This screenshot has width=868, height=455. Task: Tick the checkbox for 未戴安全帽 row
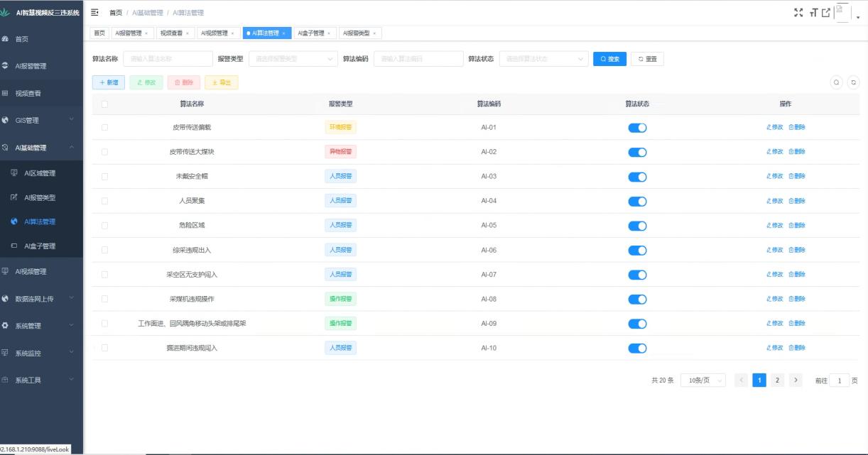[105, 177]
